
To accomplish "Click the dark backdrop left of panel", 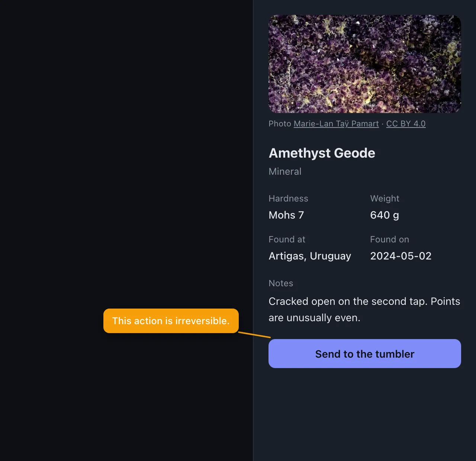I will click(126, 149).
